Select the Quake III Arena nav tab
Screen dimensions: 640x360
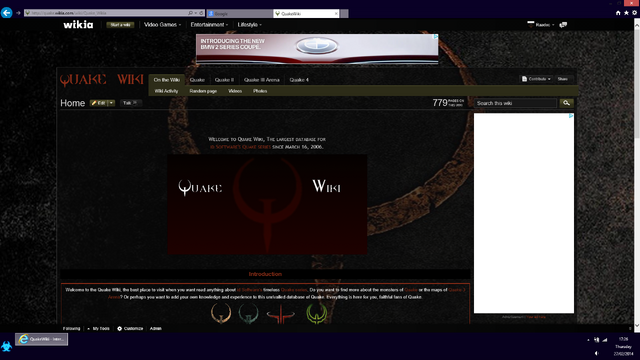(x=262, y=80)
